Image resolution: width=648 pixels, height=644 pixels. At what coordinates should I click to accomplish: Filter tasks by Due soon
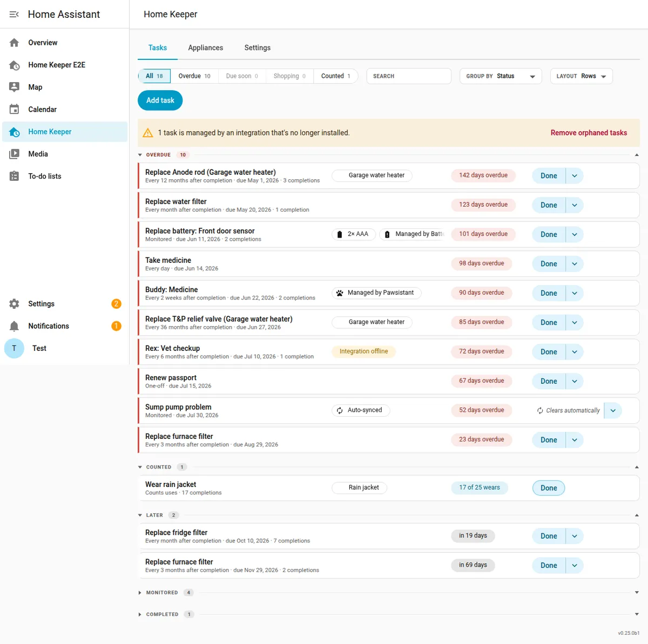[x=242, y=76]
